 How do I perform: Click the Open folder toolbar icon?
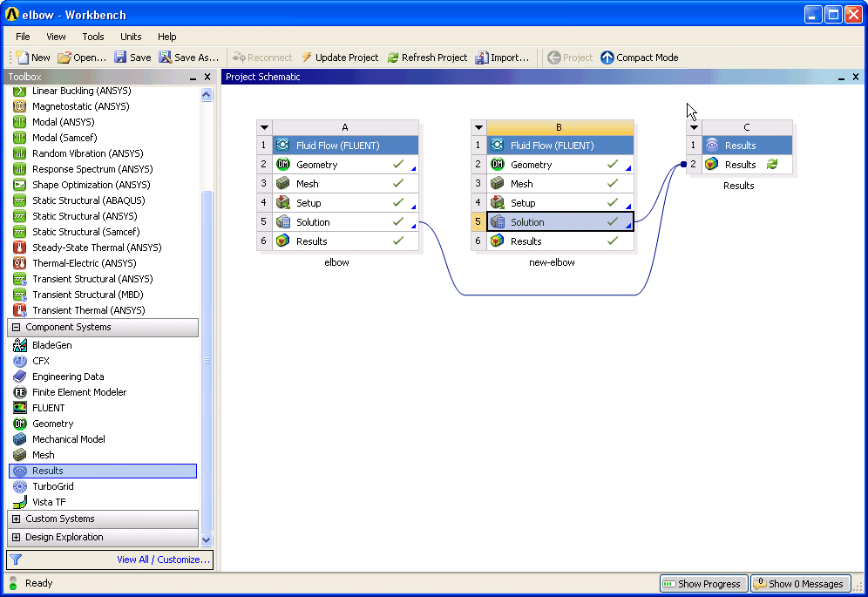pyautogui.click(x=64, y=58)
